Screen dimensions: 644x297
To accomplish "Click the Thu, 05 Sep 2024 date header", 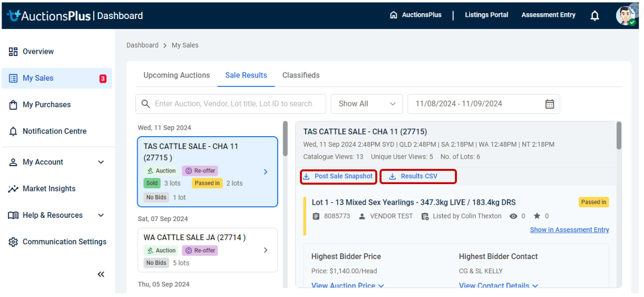I will pos(164,284).
